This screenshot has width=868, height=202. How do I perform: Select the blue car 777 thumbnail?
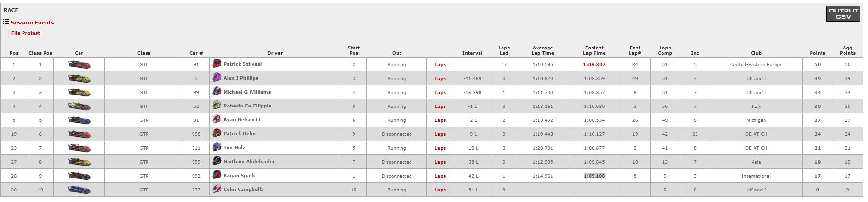pos(79,190)
